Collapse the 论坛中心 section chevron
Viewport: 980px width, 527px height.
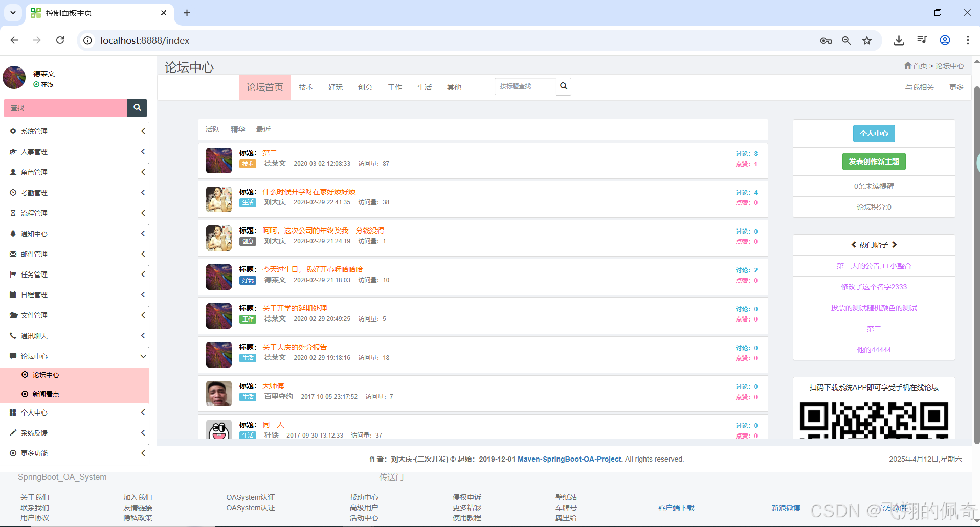click(x=143, y=356)
